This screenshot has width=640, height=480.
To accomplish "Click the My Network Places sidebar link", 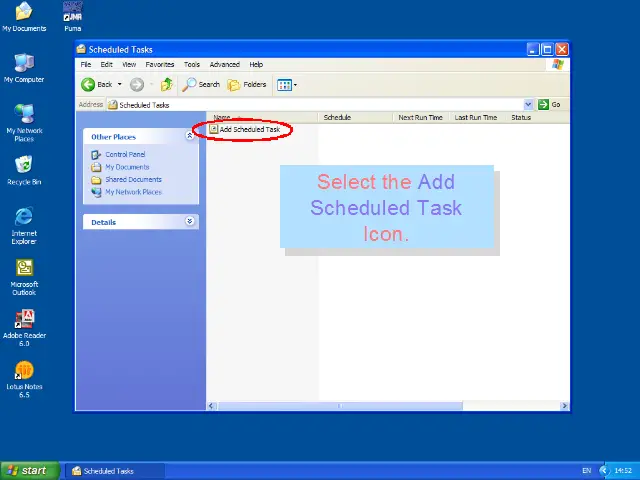I will [x=133, y=192].
